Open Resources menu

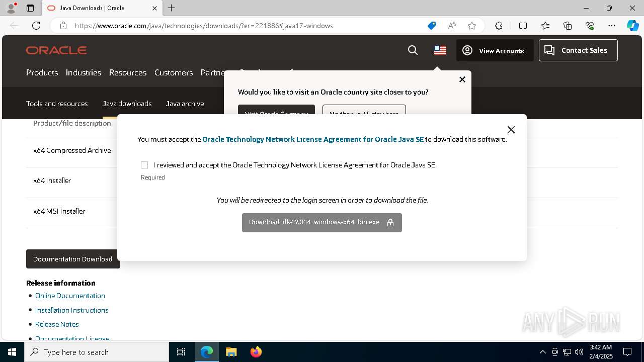point(128,72)
